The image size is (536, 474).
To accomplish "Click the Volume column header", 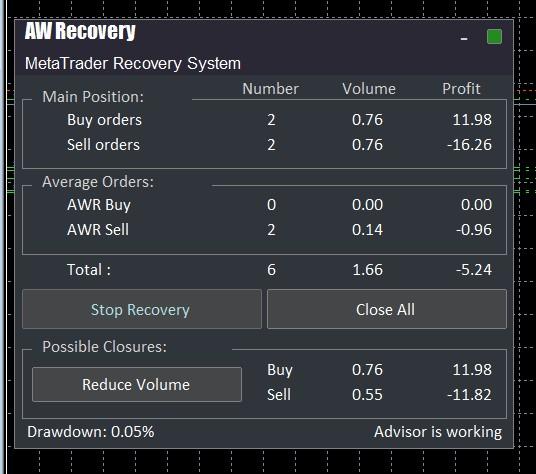I will (369, 89).
